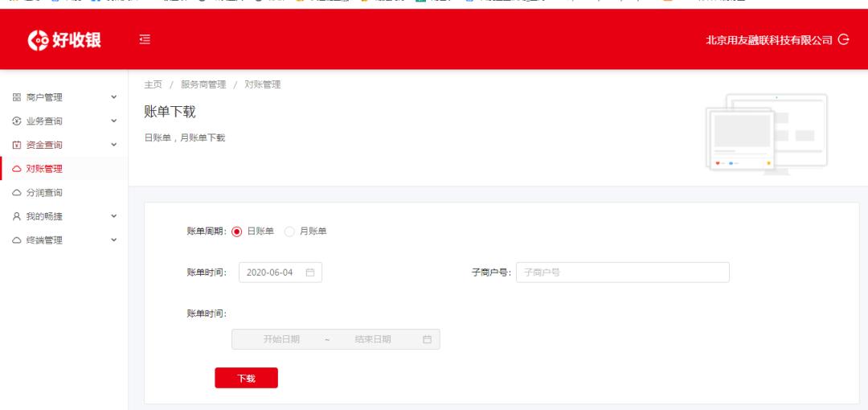Click calendar icon in date range field

[427, 339]
